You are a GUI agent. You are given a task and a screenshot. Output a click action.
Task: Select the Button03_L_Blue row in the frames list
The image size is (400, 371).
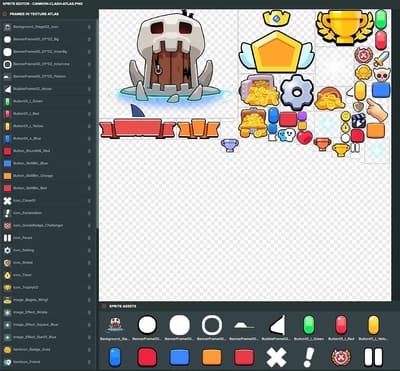coord(47,138)
